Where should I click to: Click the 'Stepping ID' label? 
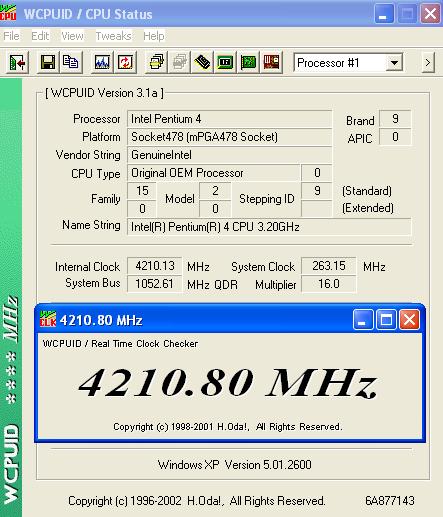[x=267, y=199]
